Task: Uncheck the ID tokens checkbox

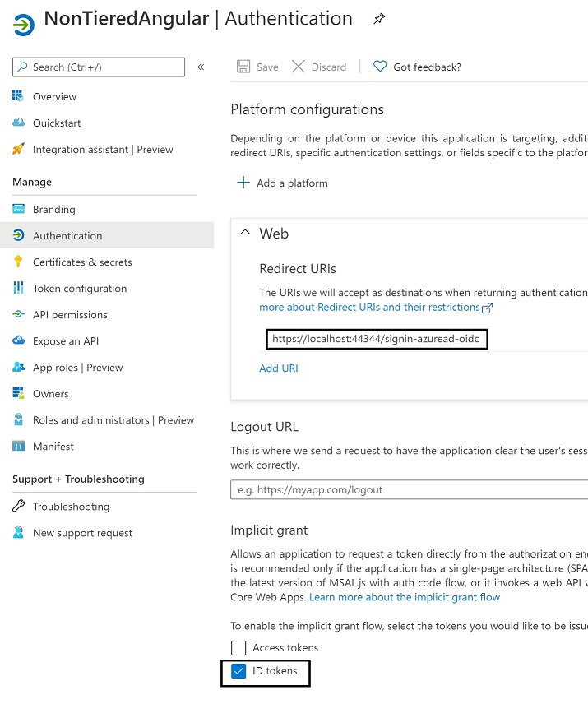Action: (x=238, y=672)
